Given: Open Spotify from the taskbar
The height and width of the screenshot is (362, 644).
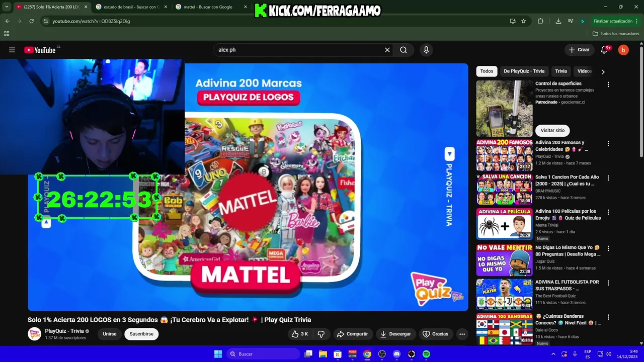Looking at the screenshot, I should point(426,354).
